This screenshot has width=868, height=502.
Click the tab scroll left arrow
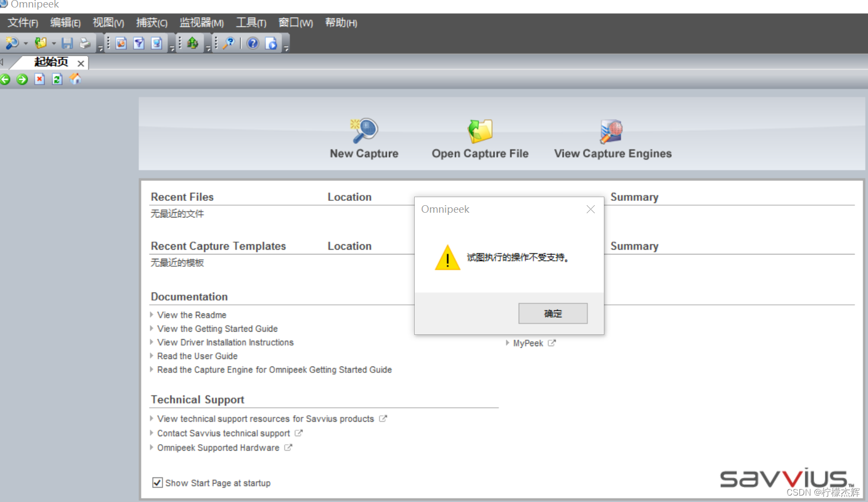click(x=2, y=62)
